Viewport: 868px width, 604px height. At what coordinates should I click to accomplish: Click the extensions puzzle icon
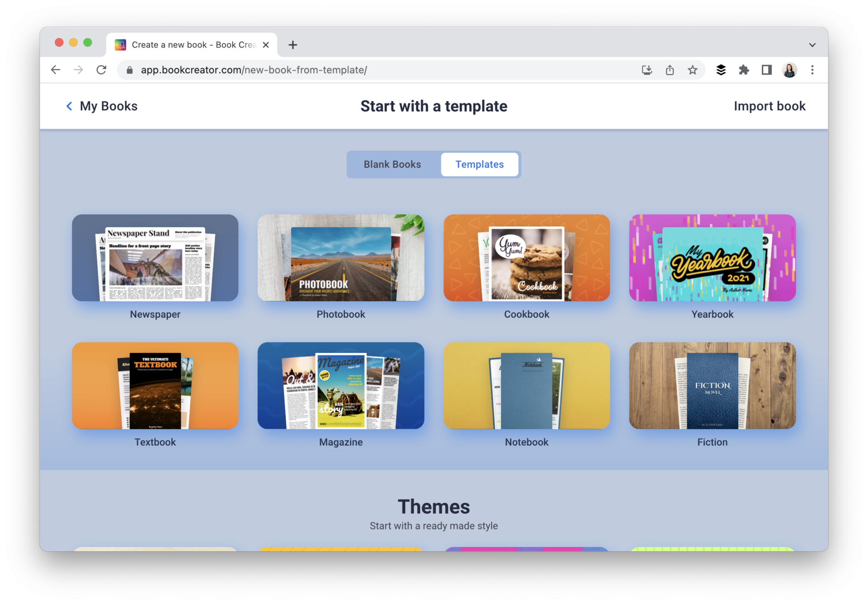click(x=744, y=70)
